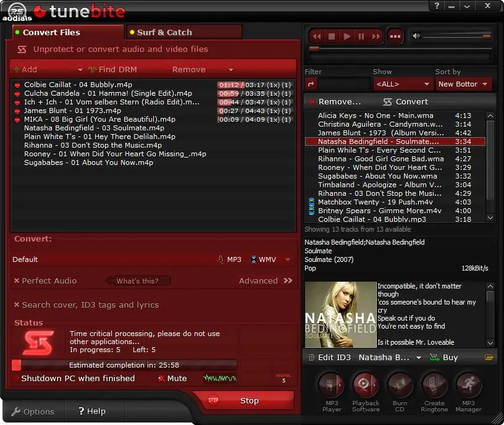Click Edit ID3
The width and height of the screenshot is (504, 425).
click(x=329, y=357)
